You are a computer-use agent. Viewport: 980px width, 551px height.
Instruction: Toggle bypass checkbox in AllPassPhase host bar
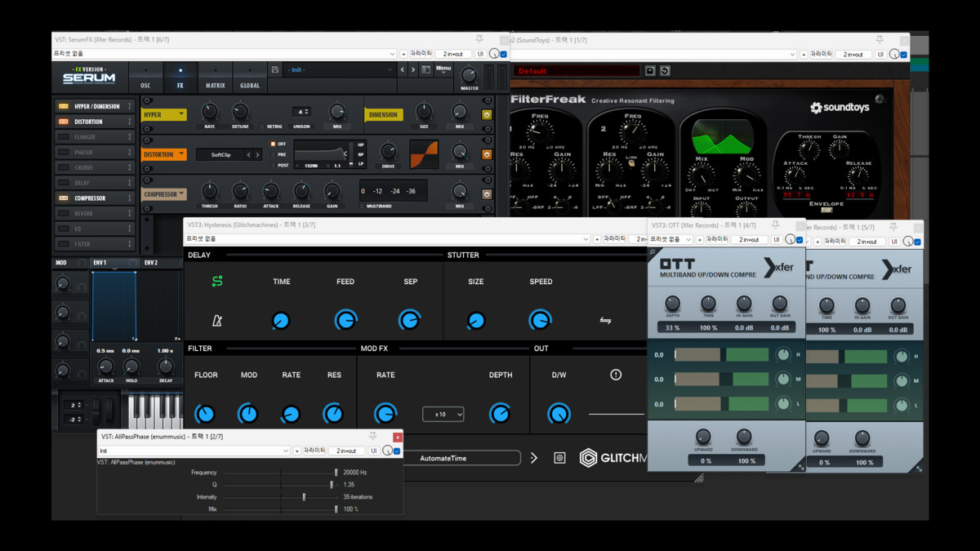(x=397, y=451)
